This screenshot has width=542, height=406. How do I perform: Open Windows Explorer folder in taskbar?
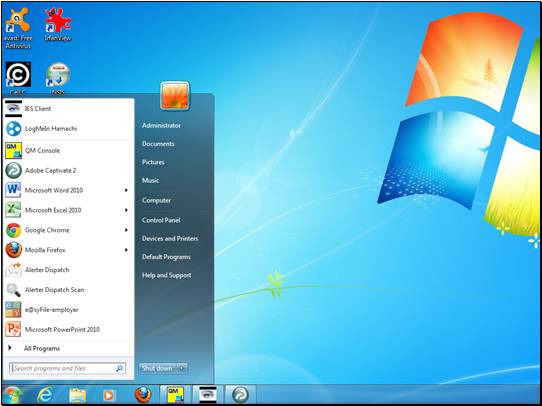pyautogui.click(x=77, y=395)
